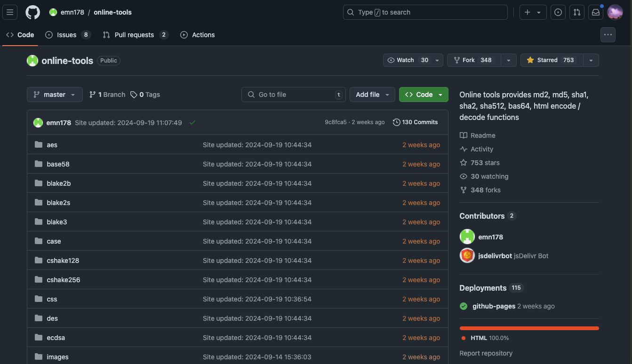
Task: View the 130 Commits history
Action: [x=416, y=122]
